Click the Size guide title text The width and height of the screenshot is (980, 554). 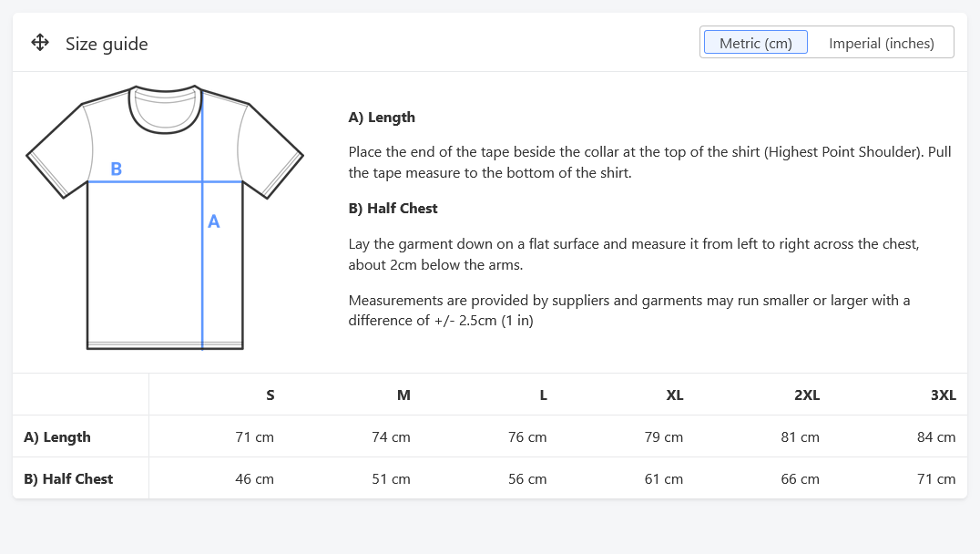pyautogui.click(x=106, y=44)
